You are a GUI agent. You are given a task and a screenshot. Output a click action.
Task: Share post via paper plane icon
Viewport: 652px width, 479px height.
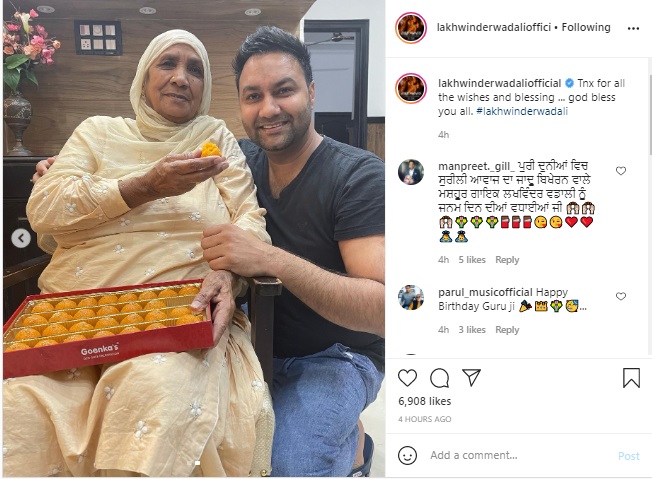472,377
